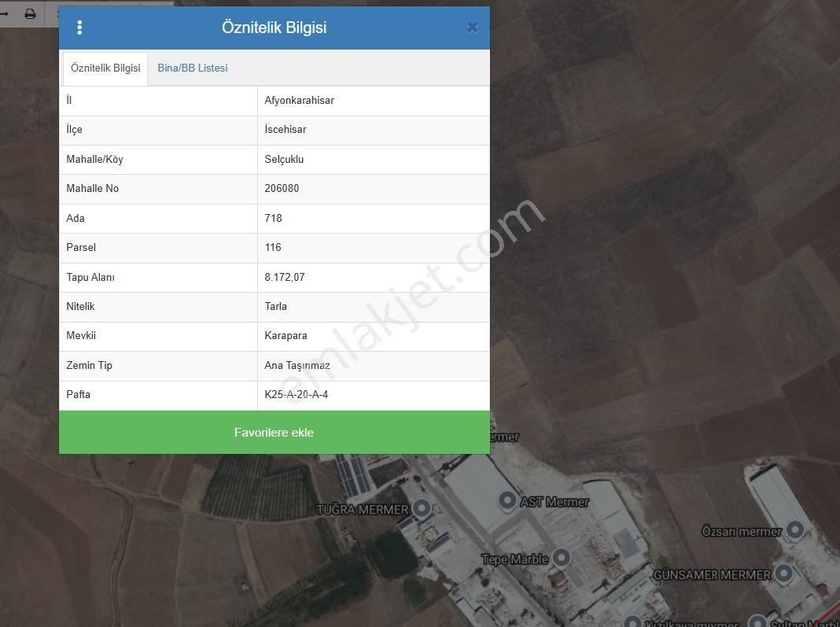Click the Tapu Alanı label
The image size is (840, 627).
click(90, 277)
